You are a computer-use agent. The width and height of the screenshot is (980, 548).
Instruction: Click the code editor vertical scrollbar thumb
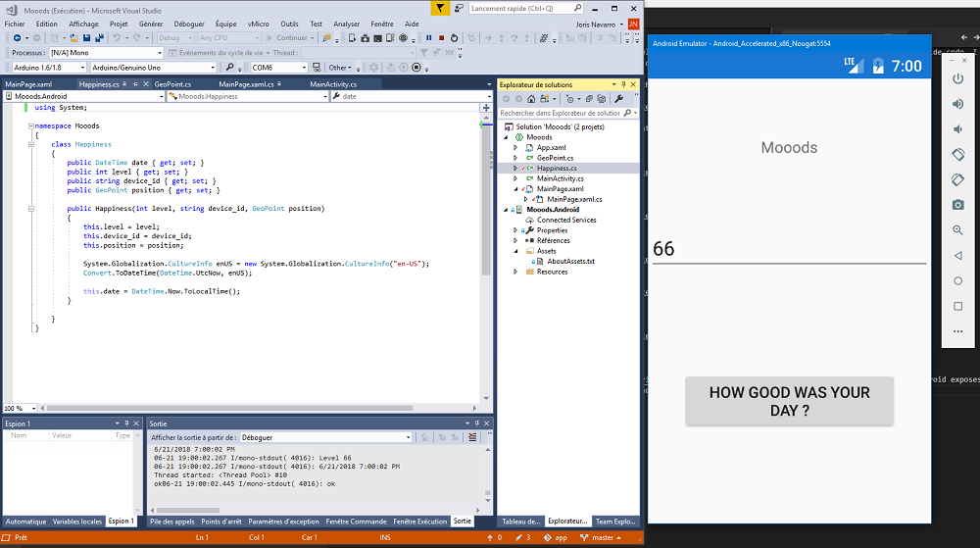coord(486,199)
